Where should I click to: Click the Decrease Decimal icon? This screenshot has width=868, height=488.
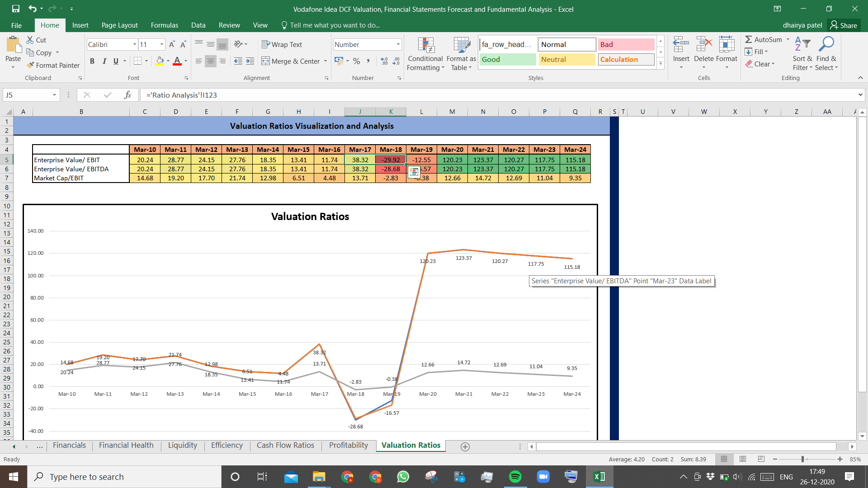[x=396, y=61]
